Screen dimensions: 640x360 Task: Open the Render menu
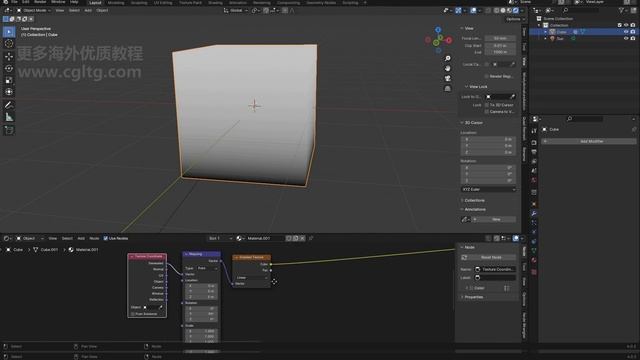click(40, 2)
